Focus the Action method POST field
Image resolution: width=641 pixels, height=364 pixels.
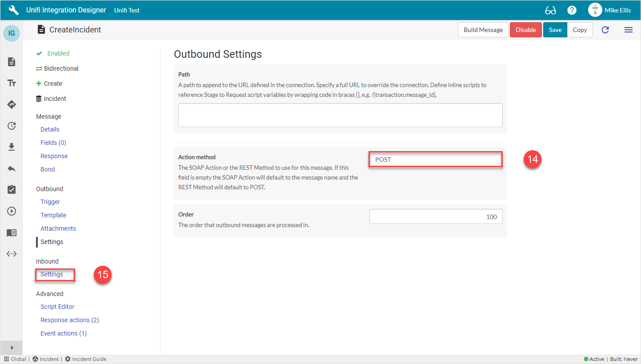(436, 160)
